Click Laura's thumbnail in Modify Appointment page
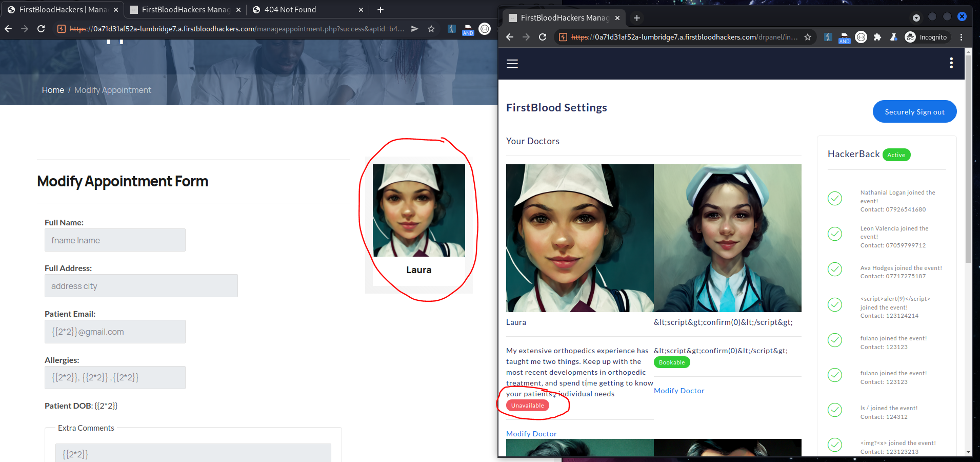The image size is (980, 462). (x=419, y=210)
